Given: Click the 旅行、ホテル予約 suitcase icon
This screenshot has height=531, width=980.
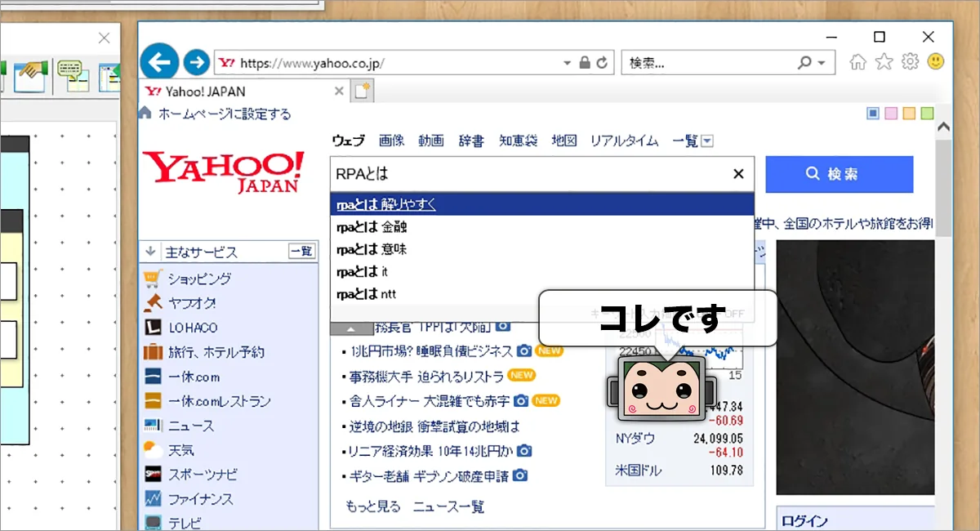Looking at the screenshot, I should coord(153,352).
